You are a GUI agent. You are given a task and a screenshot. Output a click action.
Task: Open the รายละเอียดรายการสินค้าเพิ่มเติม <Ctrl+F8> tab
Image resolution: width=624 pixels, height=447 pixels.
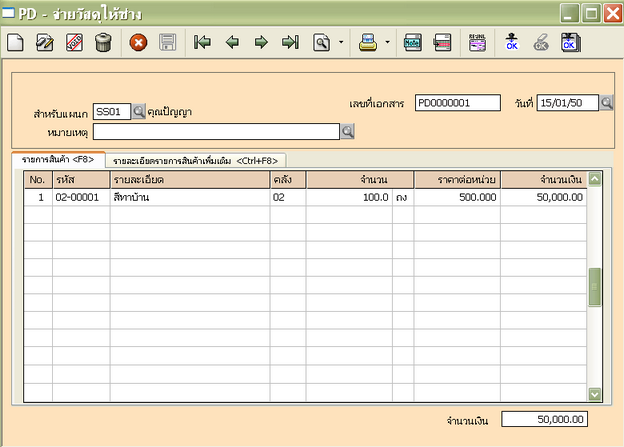pyautogui.click(x=196, y=160)
